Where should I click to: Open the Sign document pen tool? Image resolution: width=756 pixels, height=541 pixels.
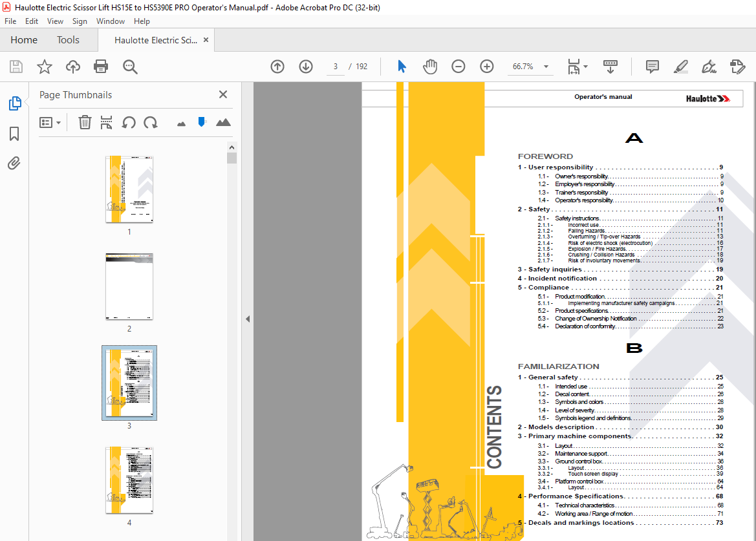(709, 67)
